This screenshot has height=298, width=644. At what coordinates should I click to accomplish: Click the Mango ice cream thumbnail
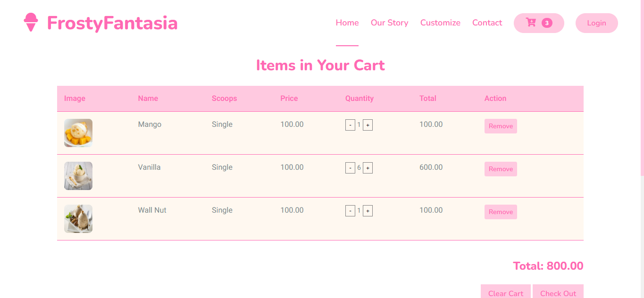pyautogui.click(x=78, y=133)
